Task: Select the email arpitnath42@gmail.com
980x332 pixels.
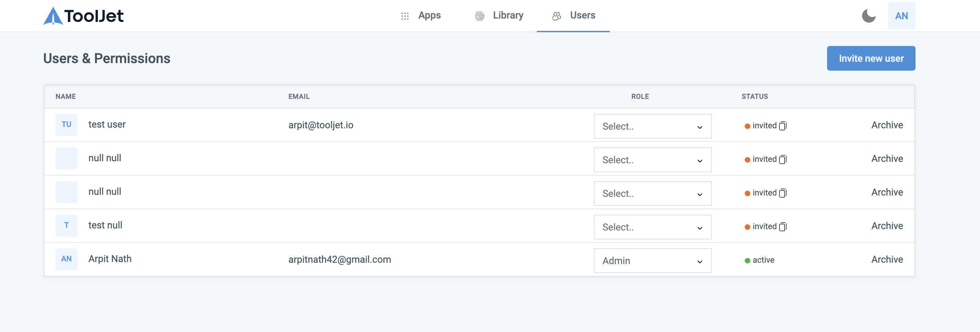Action: pos(339,259)
